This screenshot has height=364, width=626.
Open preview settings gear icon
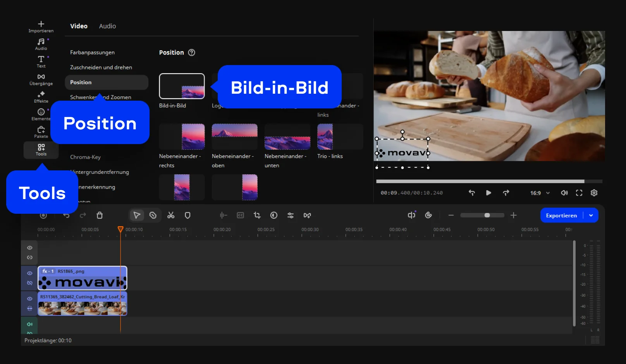(594, 193)
